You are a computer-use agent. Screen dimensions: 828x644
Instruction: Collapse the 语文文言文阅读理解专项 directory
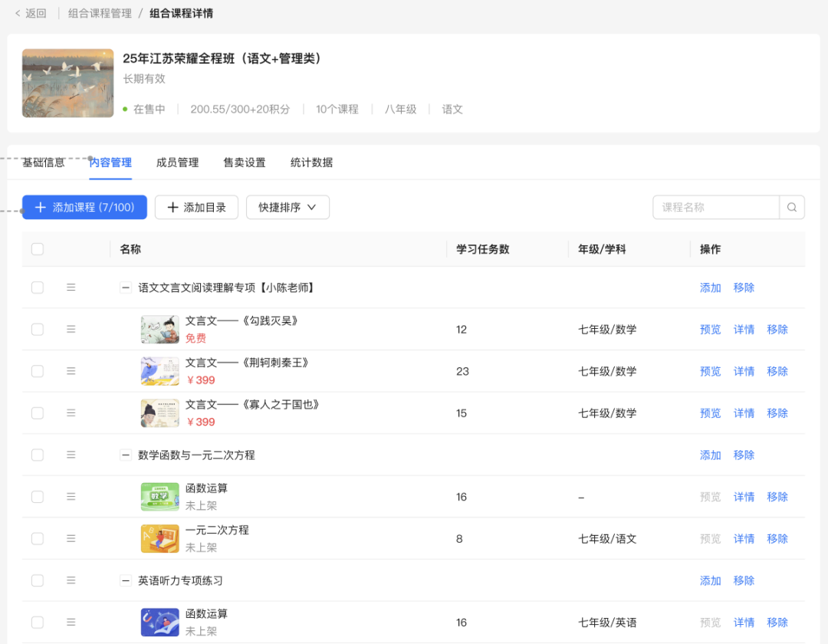[126, 287]
